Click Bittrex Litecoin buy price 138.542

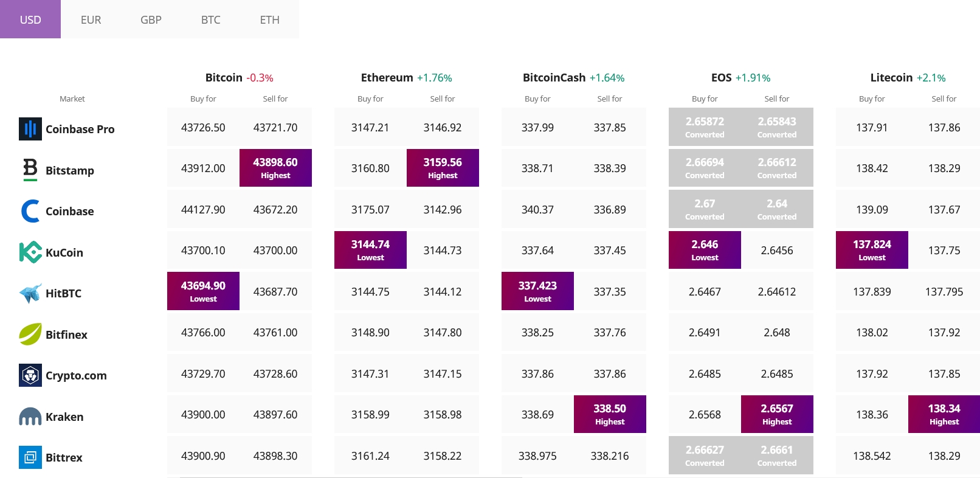(x=872, y=456)
